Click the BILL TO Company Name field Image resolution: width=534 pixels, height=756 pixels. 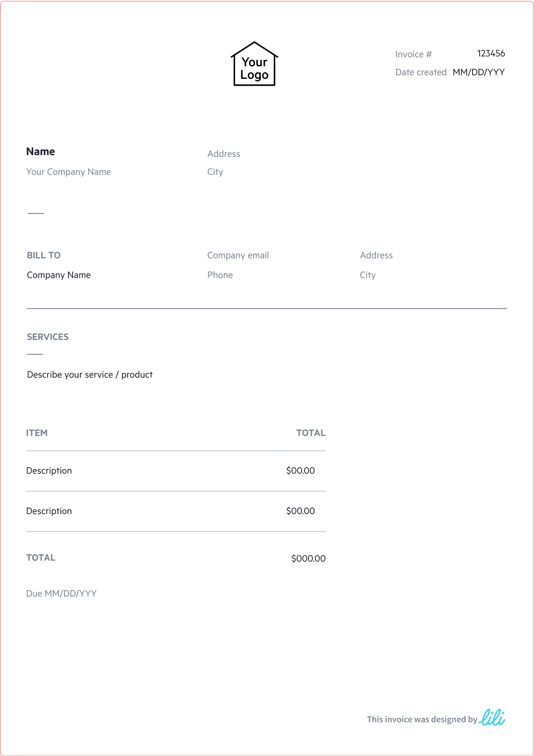pyautogui.click(x=59, y=275)
